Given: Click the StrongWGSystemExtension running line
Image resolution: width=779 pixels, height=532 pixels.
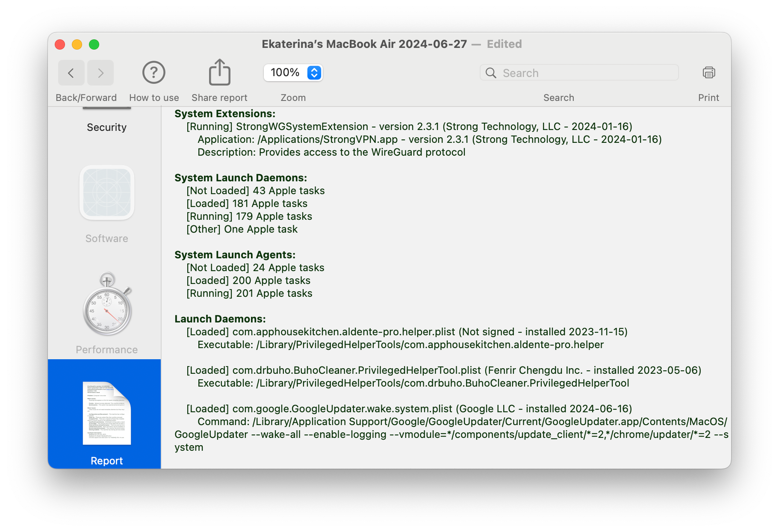Looking at the screenshot, I should [409, 127].
